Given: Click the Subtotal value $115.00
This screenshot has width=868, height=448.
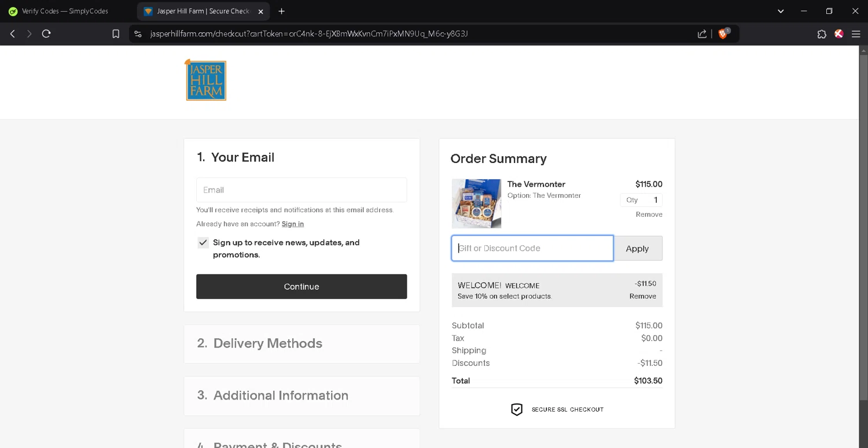Looking at the screenshot, I should [x=649, y=325].
